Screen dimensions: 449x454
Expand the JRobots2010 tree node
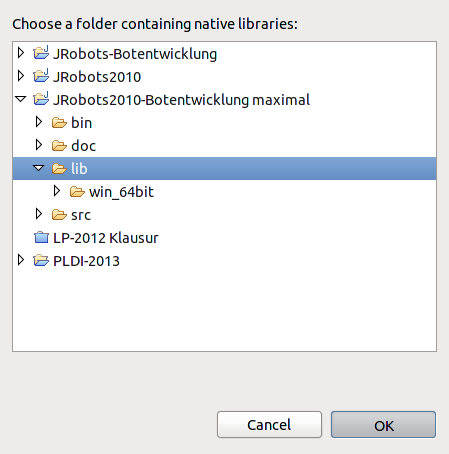(x=21, y=76)
